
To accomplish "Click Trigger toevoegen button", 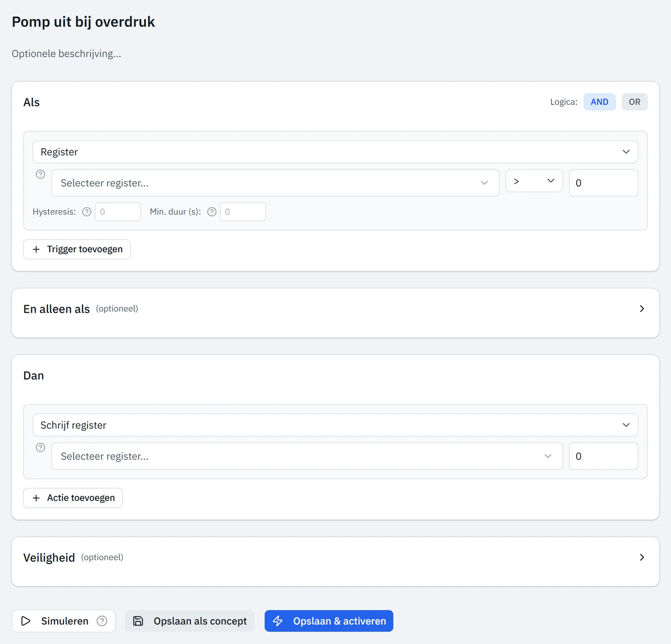I will (x=77, y=249).
